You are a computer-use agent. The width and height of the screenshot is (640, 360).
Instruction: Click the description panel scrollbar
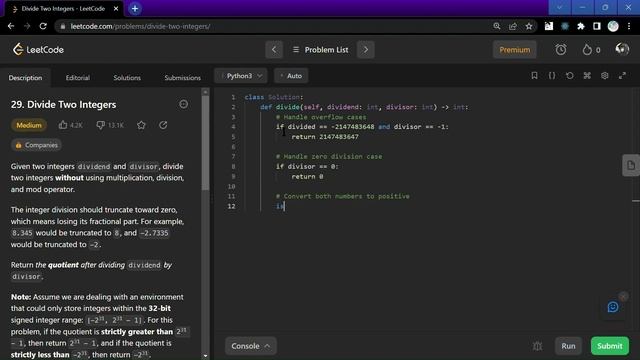(x=205, y=143)
